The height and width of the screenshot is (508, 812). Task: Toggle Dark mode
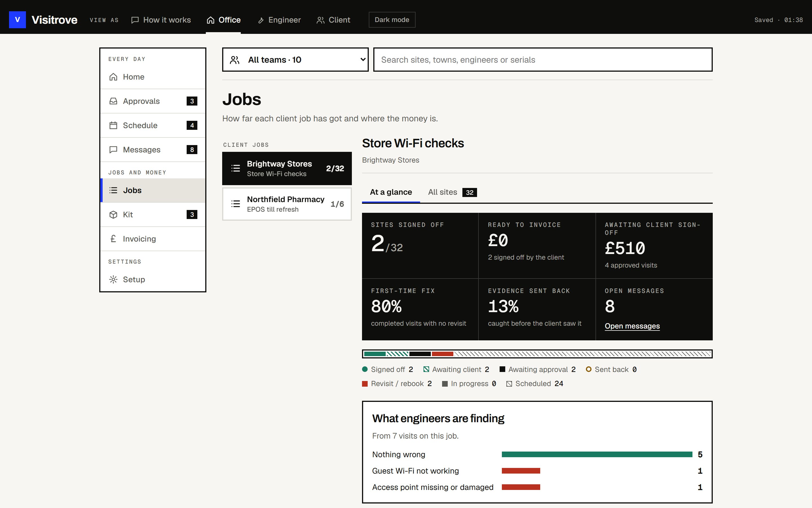click(x=392, y=20)
